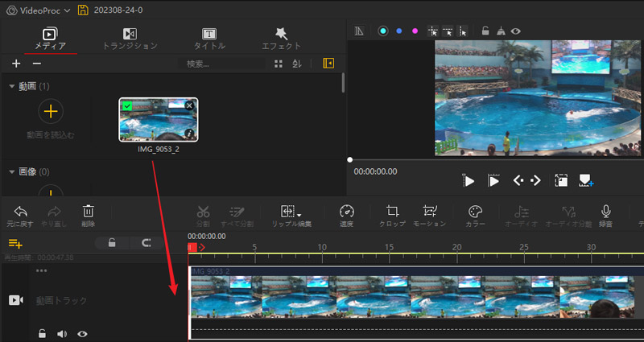Click the import video (動画を読込む) button
The width and height of the screenshot is (644, 342).
[50, 112]
